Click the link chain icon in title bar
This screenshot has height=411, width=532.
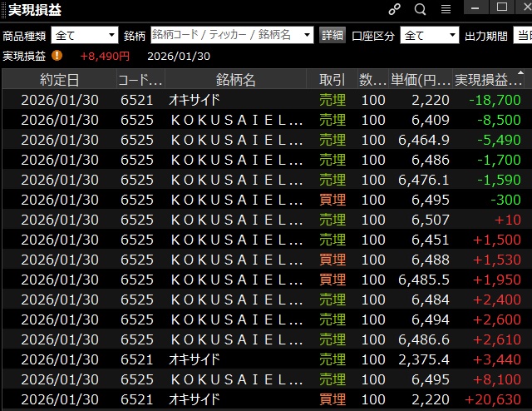click(395, 9)
